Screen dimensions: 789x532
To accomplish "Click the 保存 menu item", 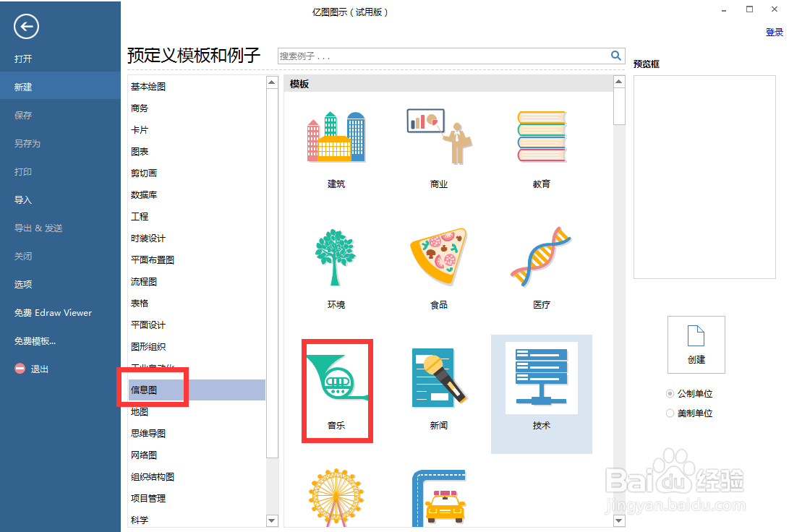I will (23, 115).
